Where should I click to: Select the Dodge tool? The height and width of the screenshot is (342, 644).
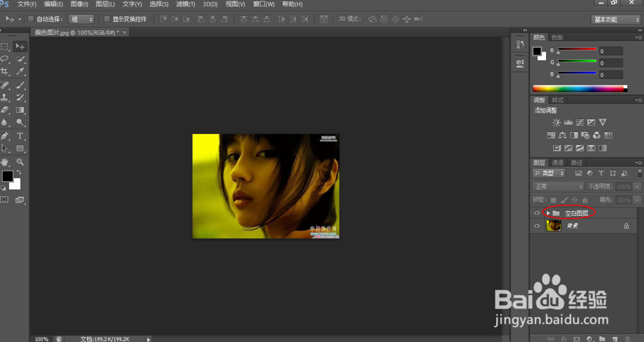point(20,122)
